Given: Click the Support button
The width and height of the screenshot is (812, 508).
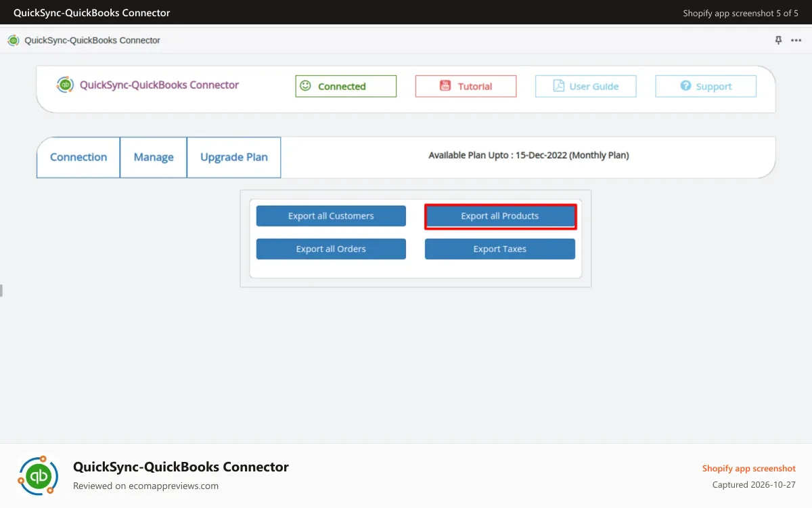Looking at the screenshot, I should coord(706,86).
